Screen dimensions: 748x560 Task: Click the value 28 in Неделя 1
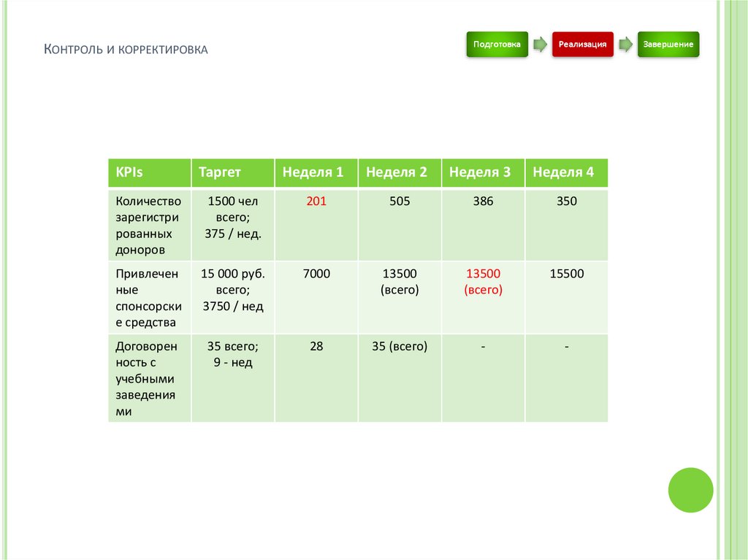[x=316, y=346]
